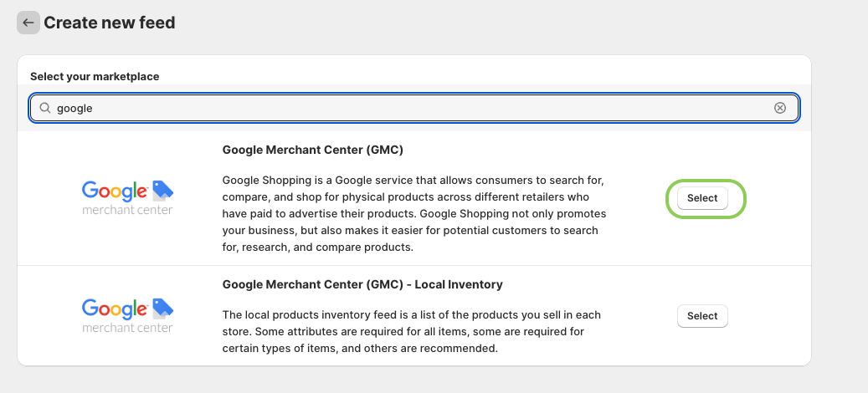868x393 pixels.
Task: Click the 'Create new feed' page title
Action: tap(110, 23)
